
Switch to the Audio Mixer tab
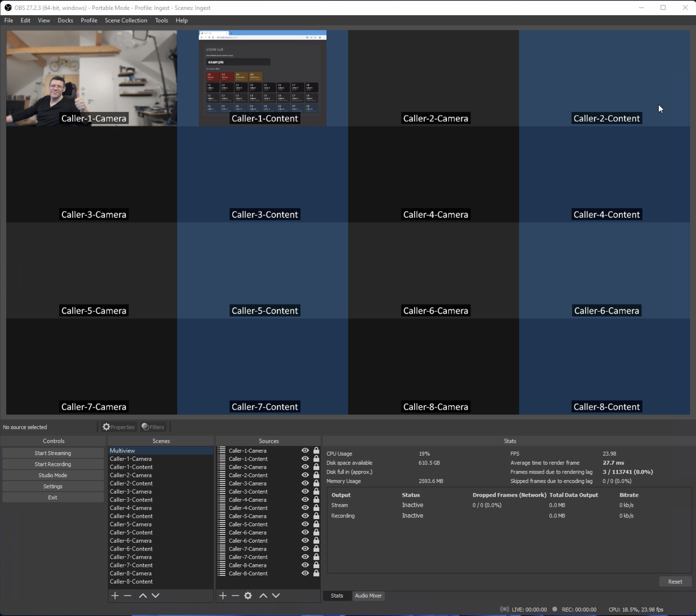[x=368, y=596]
